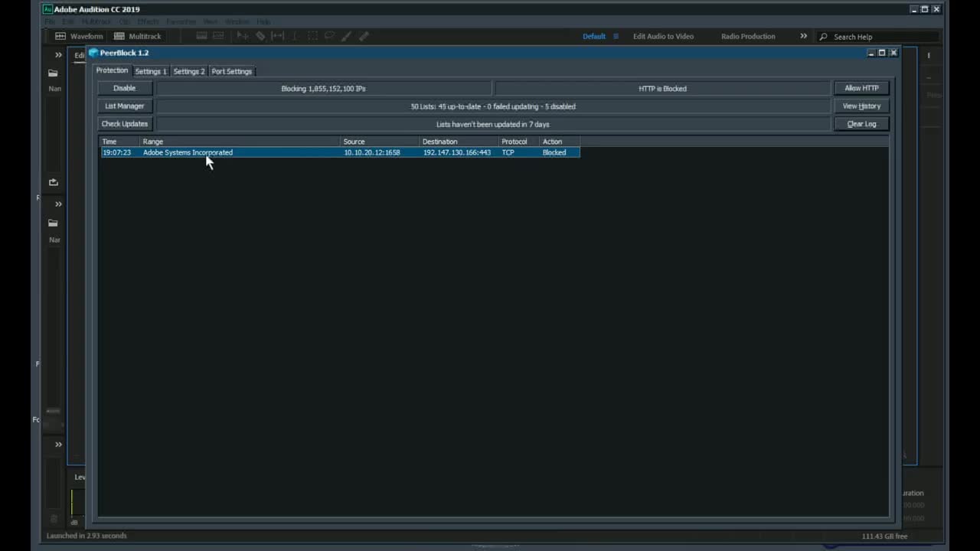Click the lower folder icon in Audition's left panel
Image resolution: width=980 pixels, height=551 pixels.
click(53, 223)
